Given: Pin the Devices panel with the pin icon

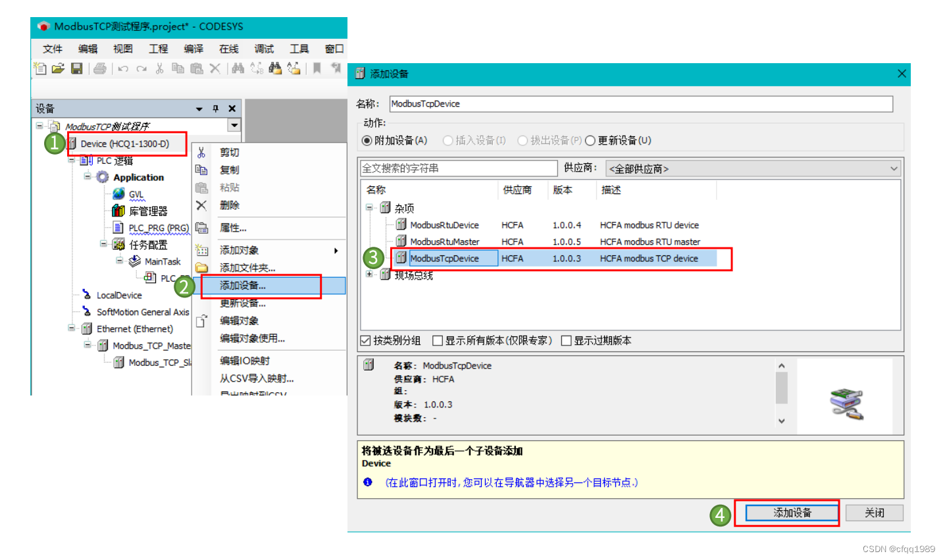Looking at the screenshot, I should (215, 109).
